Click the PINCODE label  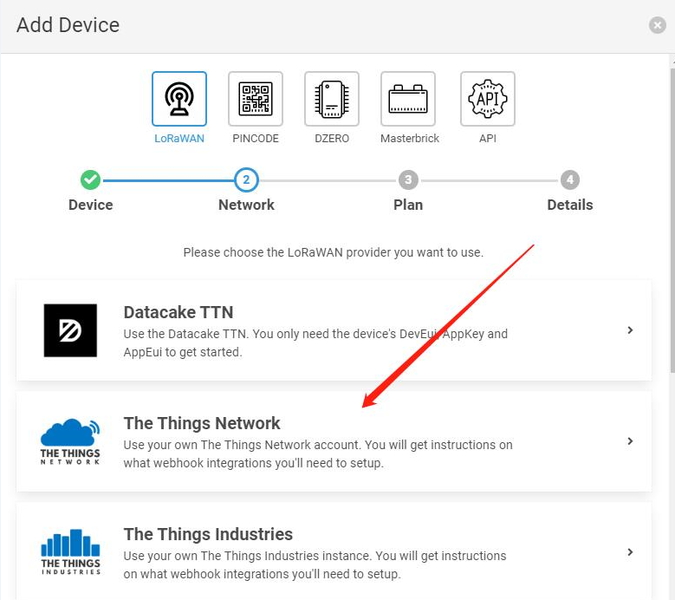(255, 139)
